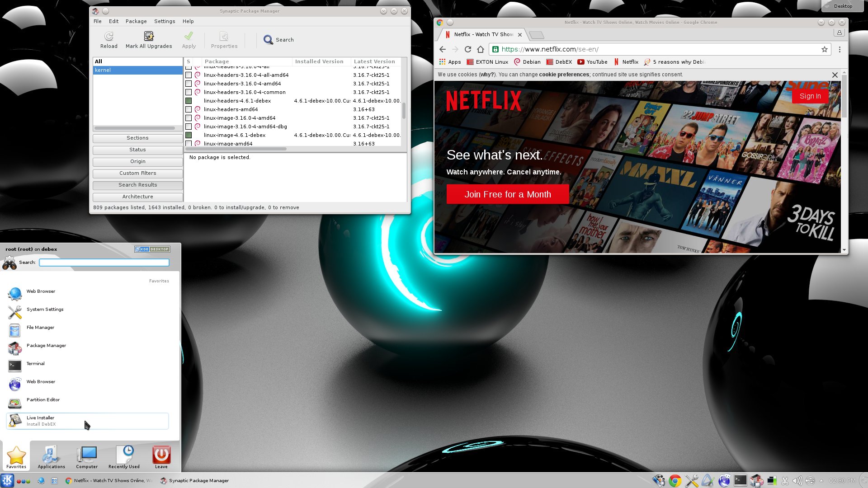This screenshot has width=868, height=488.
Task: Toggle checkbox for linux-headers-4.6.1-debex package
Action: point(189,101)
